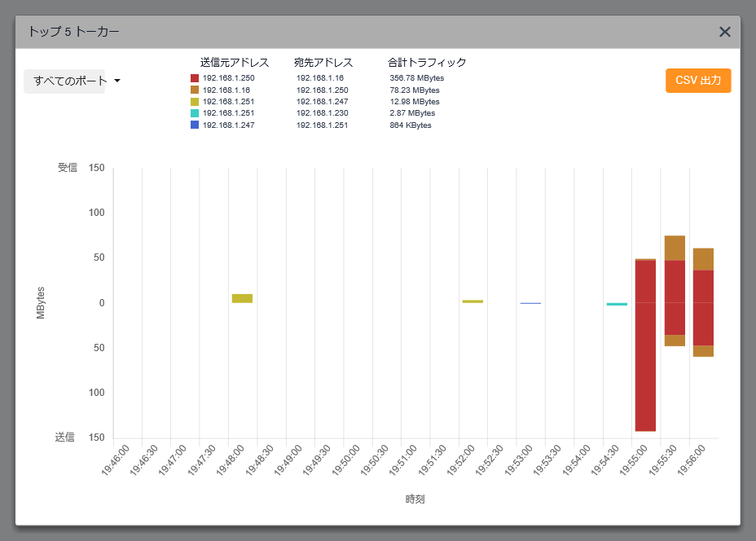756x541 pixels.
Task: Click the 送信元アドレス column header
Action: pos(235,63)
